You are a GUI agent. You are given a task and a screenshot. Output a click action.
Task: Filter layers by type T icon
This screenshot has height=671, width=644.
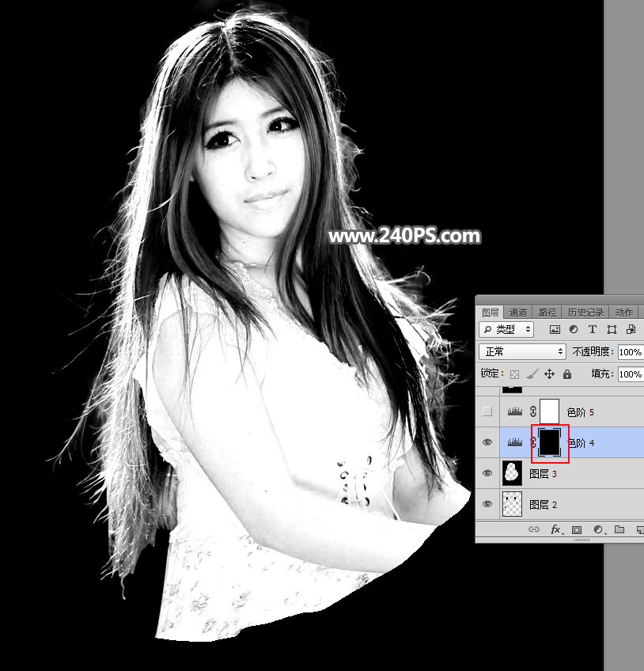coord(593,329)
